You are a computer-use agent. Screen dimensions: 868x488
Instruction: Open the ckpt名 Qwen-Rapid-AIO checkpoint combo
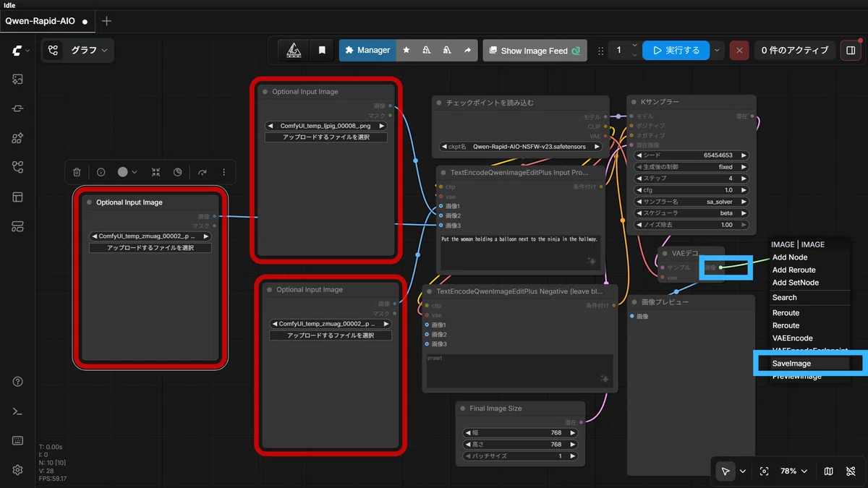[521, 146]
